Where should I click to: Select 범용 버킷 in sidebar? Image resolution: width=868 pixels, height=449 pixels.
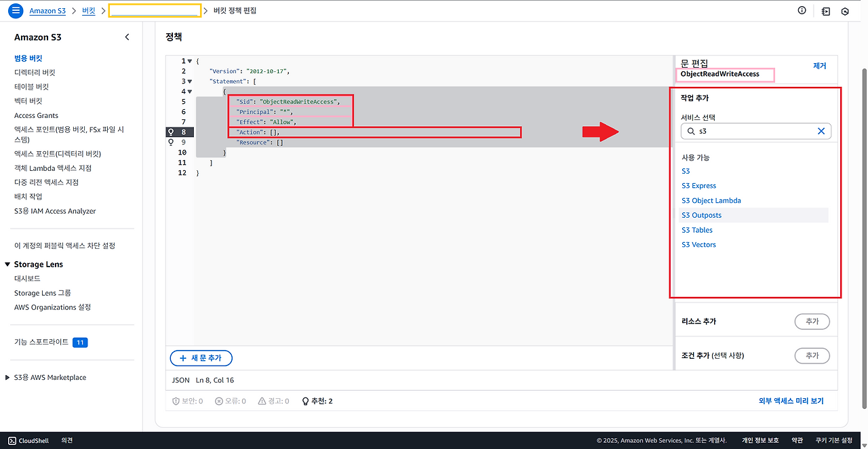tap(28, 58)
